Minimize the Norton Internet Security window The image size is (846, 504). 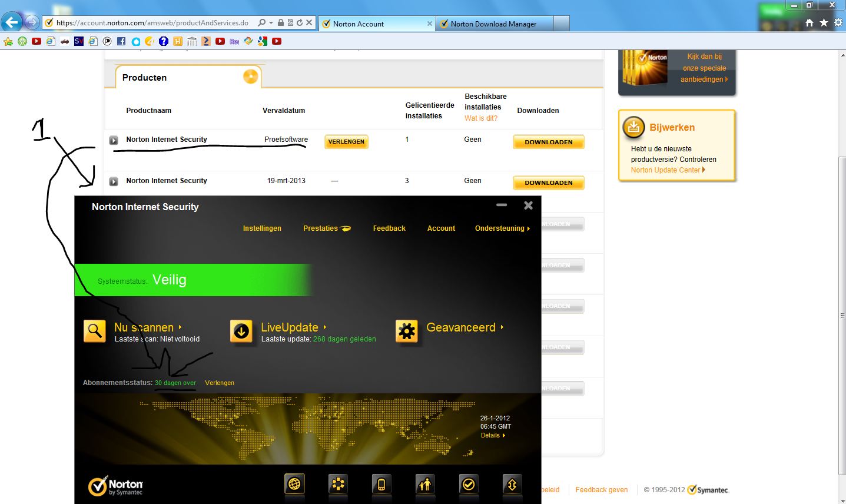(x=502, y=205)
